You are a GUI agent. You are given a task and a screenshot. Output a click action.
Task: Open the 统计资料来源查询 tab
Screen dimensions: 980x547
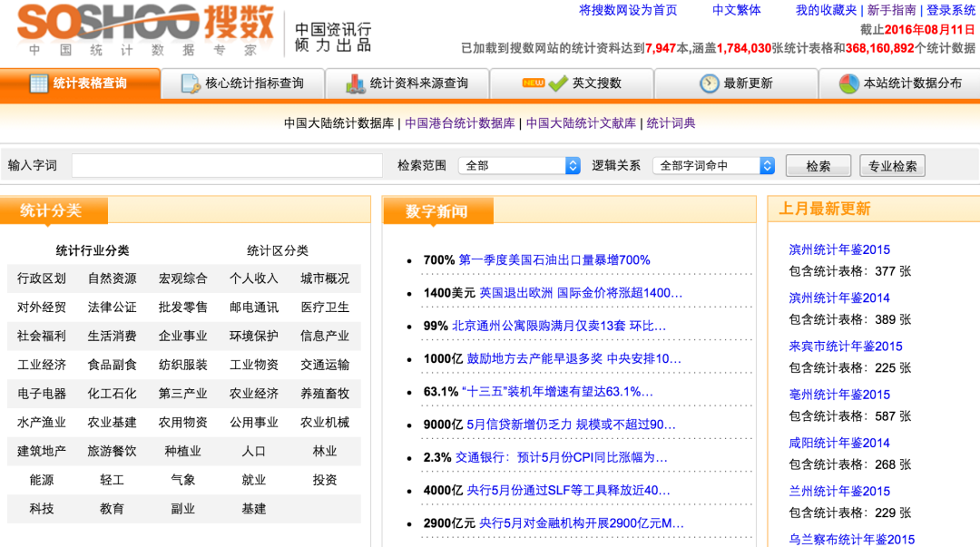click(407, 83)
